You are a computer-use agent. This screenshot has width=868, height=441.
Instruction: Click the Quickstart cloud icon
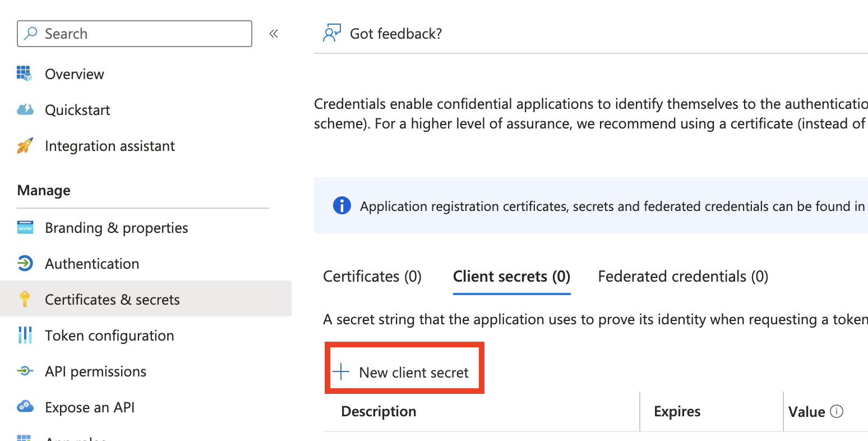click(25, 109)
